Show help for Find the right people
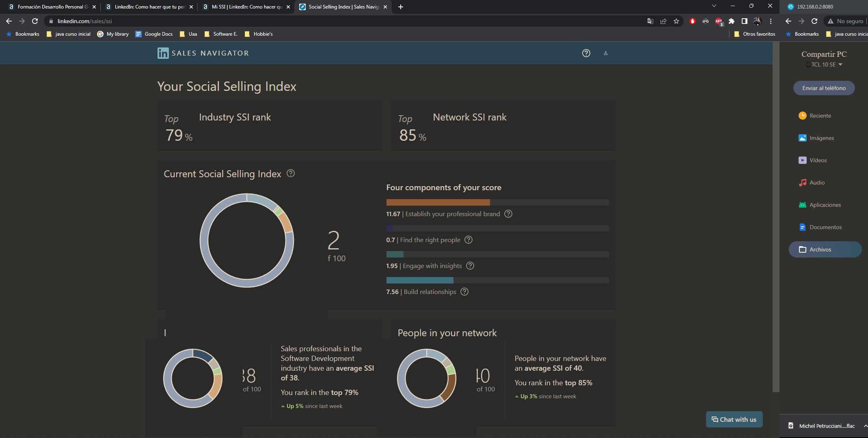This screenshot has height=438, width=868. 469,240
